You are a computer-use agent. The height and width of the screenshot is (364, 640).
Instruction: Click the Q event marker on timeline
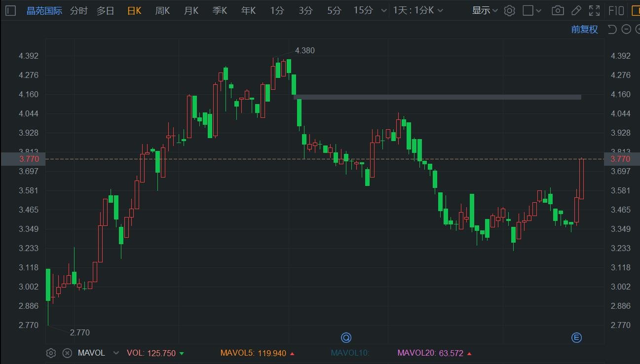coord(346,337)
